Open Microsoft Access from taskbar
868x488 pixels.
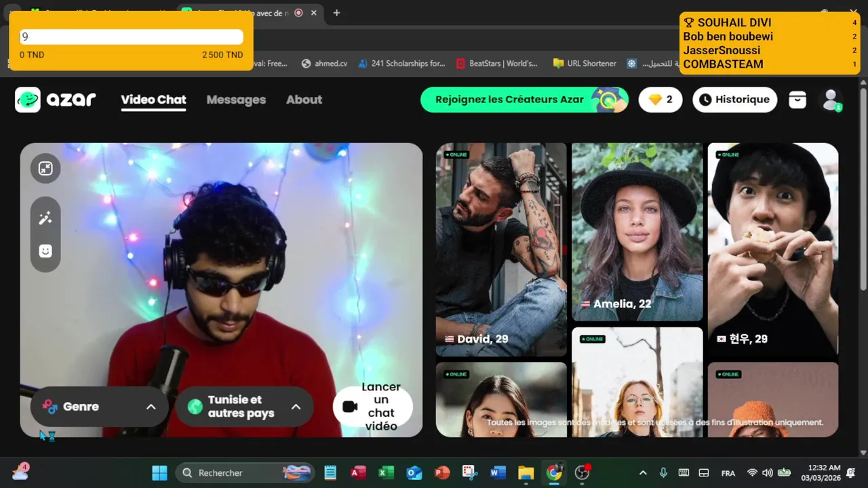point(358,472)
